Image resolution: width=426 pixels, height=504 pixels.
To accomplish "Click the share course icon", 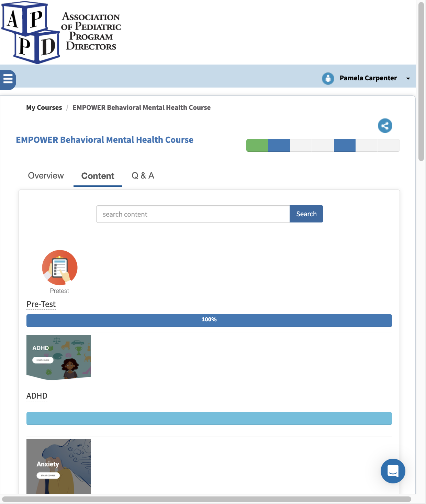I will pos(385,125).
